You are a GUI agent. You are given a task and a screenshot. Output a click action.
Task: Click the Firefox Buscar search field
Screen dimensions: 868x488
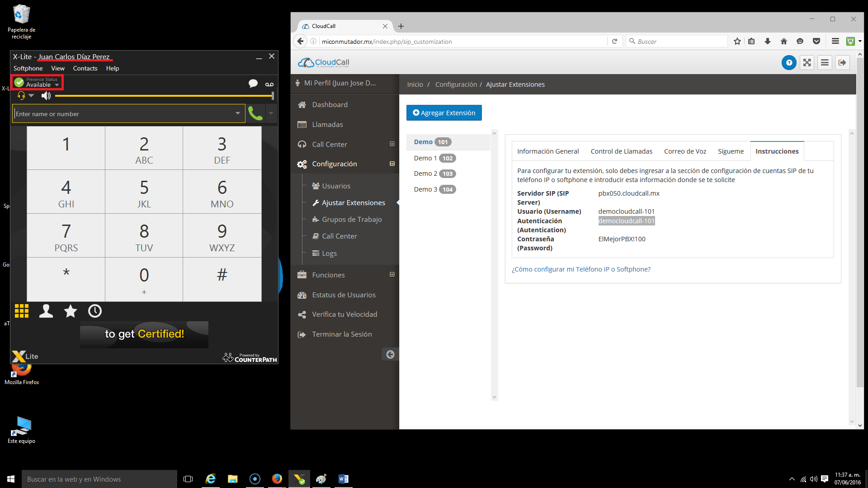click(x=677, y=41)
